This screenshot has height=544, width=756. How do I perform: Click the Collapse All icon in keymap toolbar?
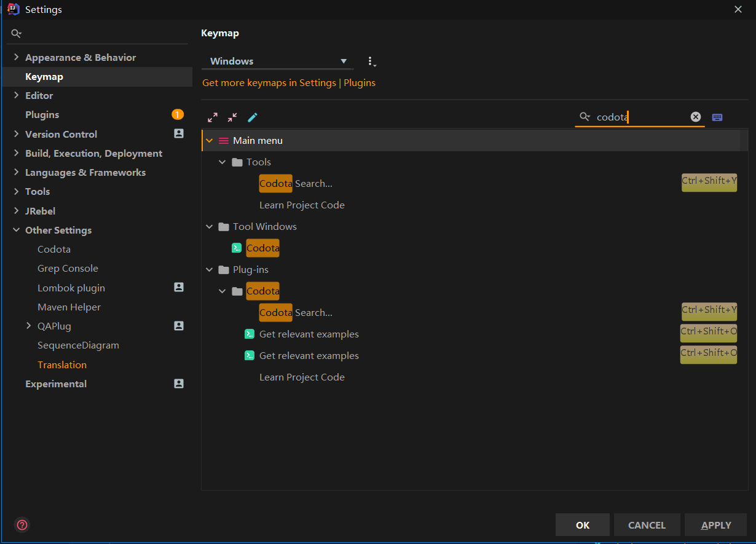tap(232, 117)
